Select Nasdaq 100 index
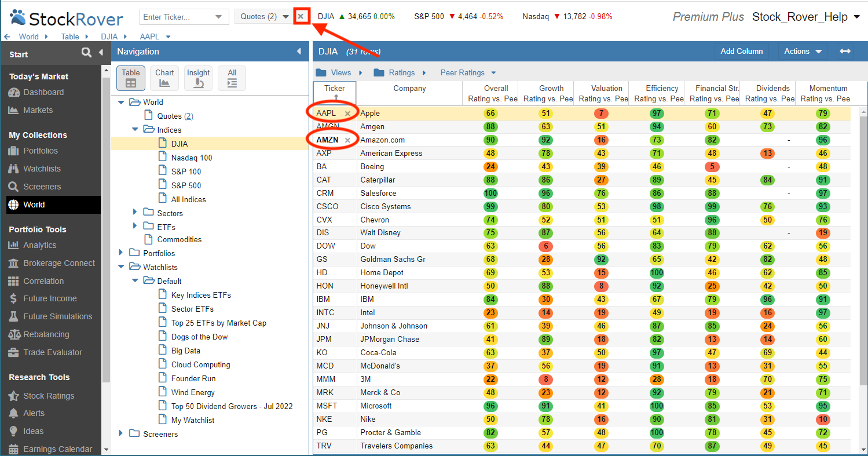The width and height of the screenshot is (868, 456). [x=192, y=158]
